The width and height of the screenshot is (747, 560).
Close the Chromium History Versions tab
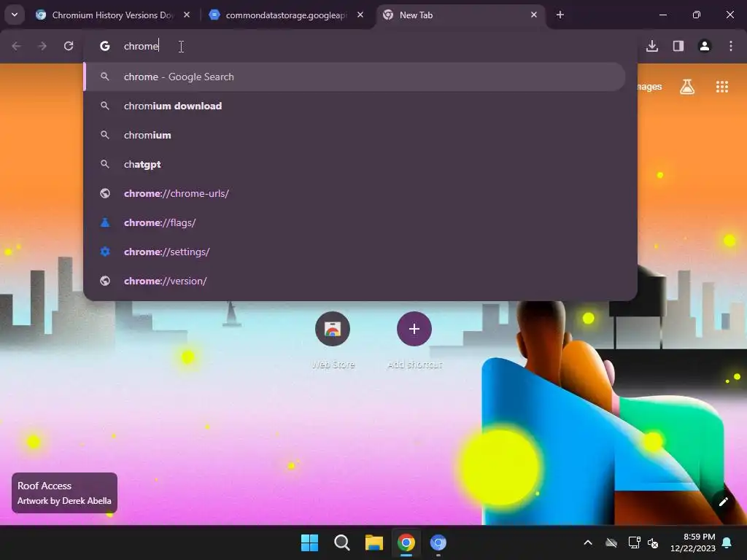(187, 15)
